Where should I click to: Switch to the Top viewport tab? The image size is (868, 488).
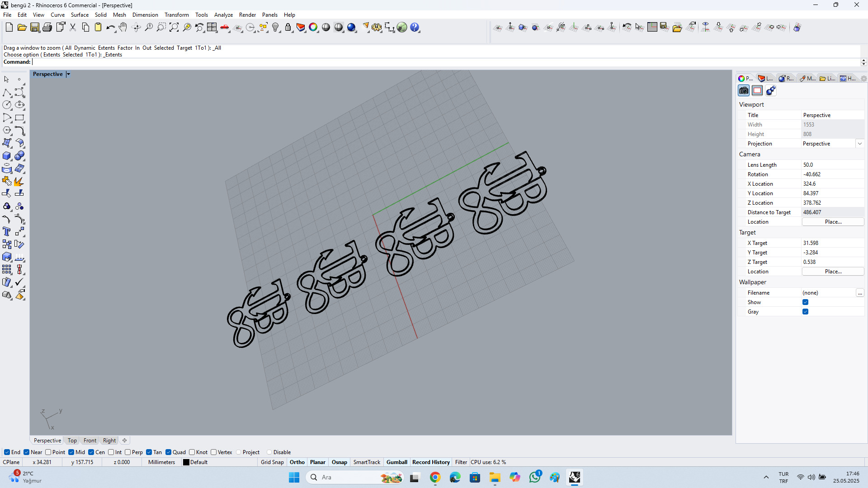[72, 441]
